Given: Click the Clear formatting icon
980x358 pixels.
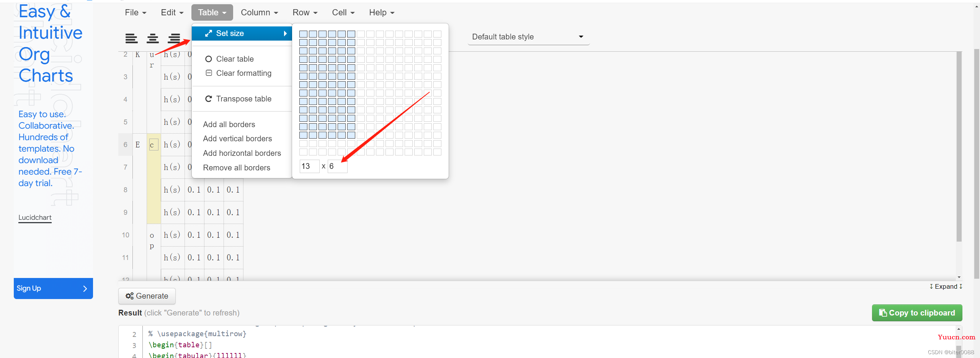Looking at the screenshot, I should click(x=209, y=73).
